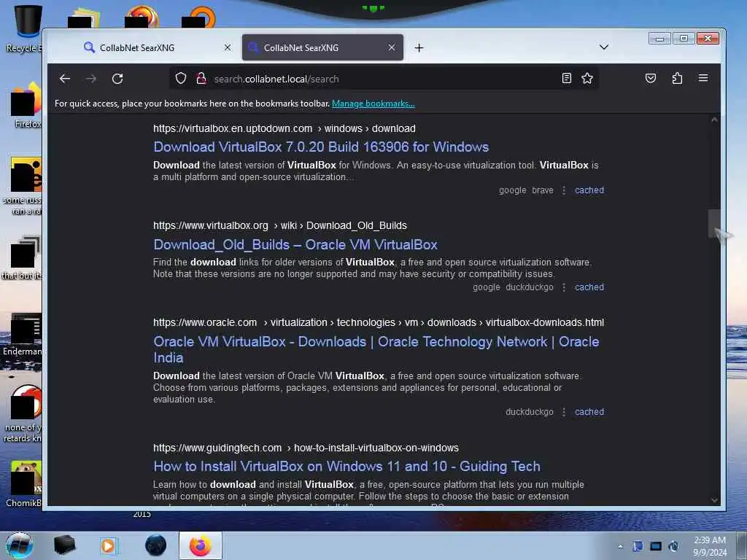Screen dimensions: 747x560
Task: Expand the list all tabs chevron
Action: [x=603, y=47]
